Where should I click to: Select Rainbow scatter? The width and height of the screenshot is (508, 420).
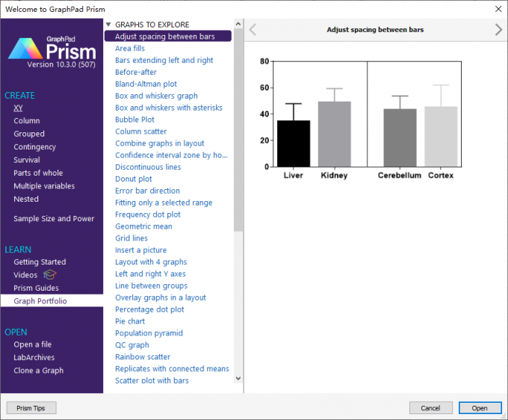143,356
